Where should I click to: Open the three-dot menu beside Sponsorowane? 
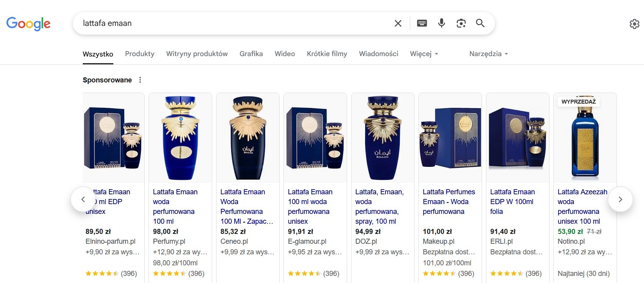click(140, 80)
